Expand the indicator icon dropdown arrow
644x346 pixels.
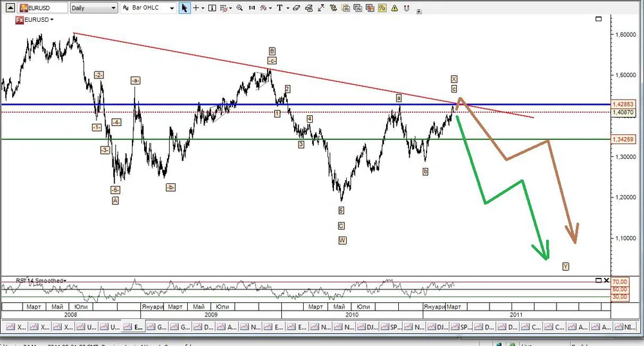(x=270, y=8)
